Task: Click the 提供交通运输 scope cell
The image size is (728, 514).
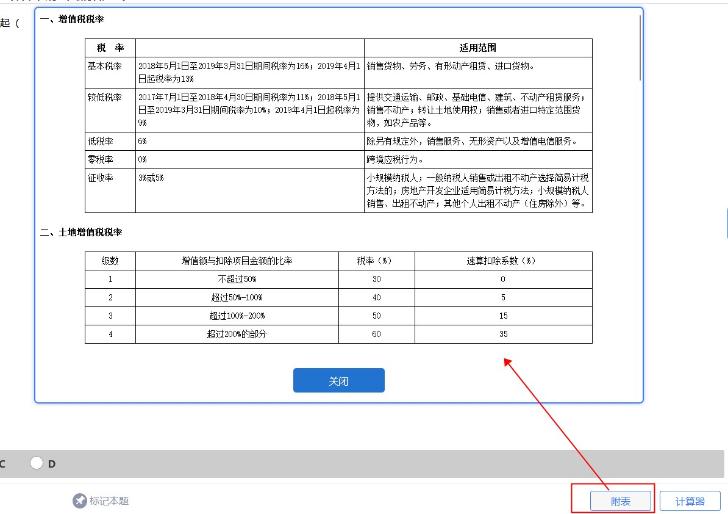Action: point(478,111)
